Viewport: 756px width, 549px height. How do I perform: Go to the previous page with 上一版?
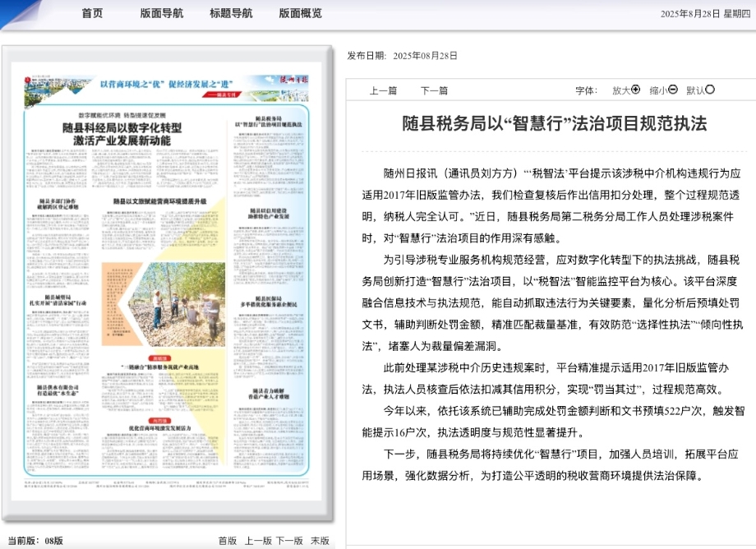click(258, 540)
